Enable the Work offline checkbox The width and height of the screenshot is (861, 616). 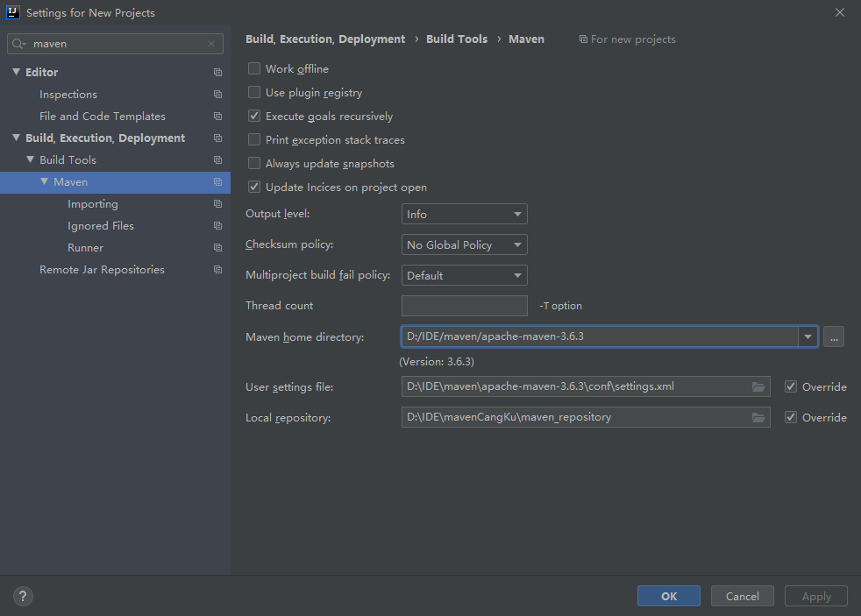254,68
